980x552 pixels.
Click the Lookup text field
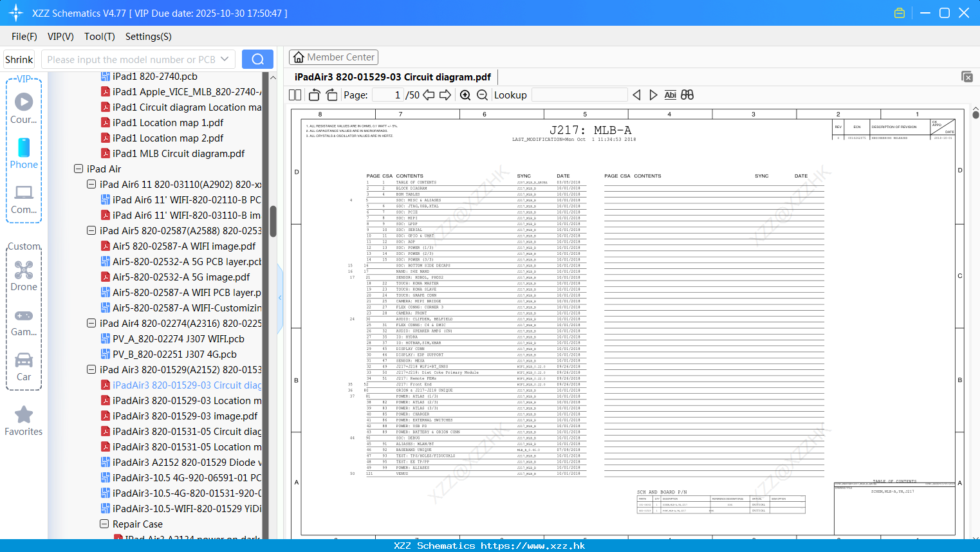point(580,95)
